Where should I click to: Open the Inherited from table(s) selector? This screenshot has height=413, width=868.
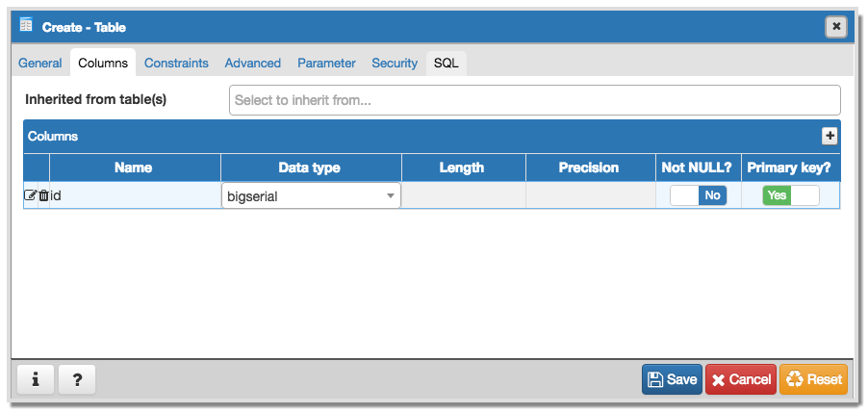coord(534,100)
